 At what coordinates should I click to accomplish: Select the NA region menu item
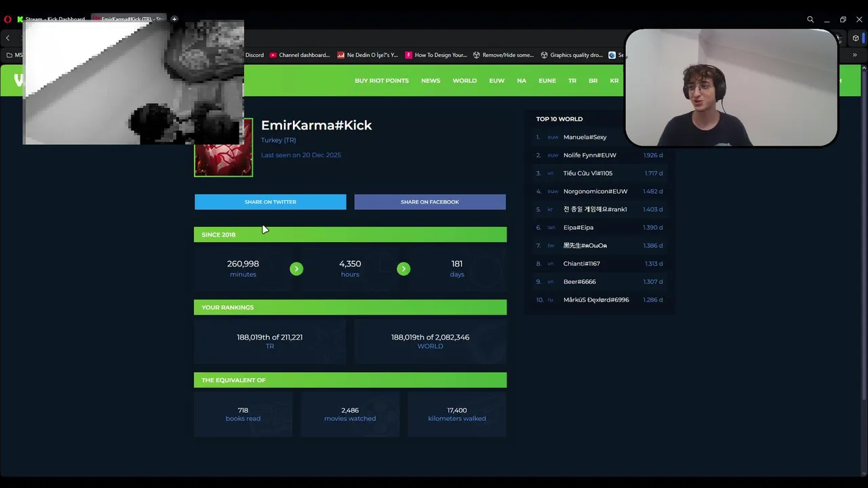521,81
